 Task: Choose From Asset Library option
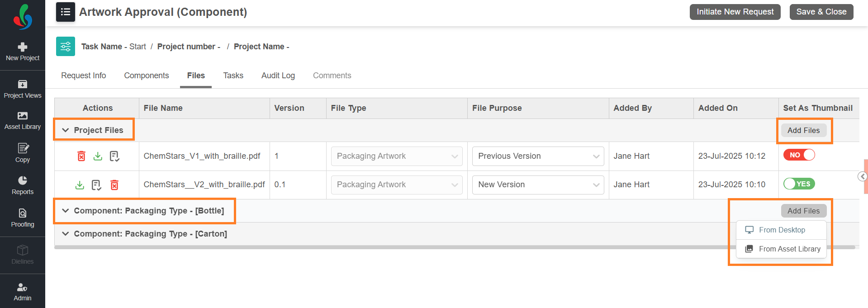pyautogui.click(x=781, y=249)
